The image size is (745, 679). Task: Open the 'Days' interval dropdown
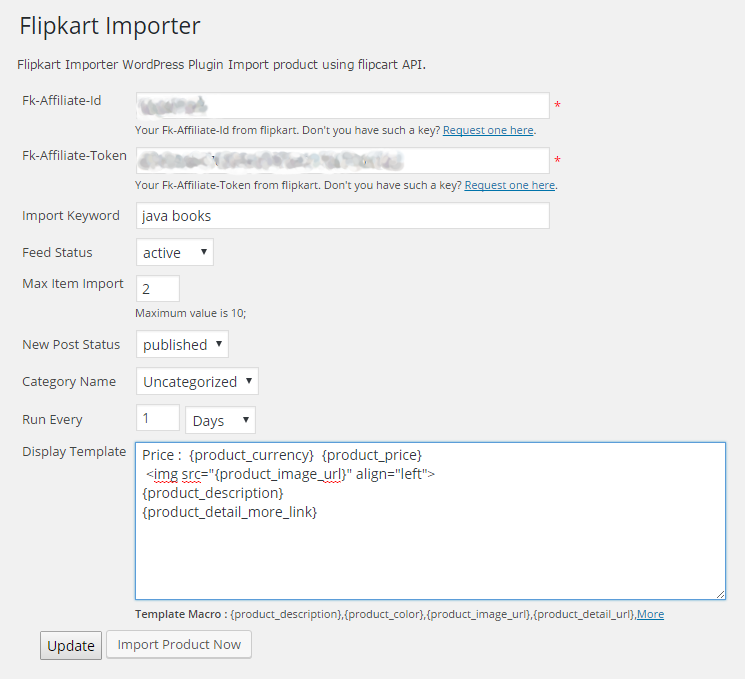(220, 420)
